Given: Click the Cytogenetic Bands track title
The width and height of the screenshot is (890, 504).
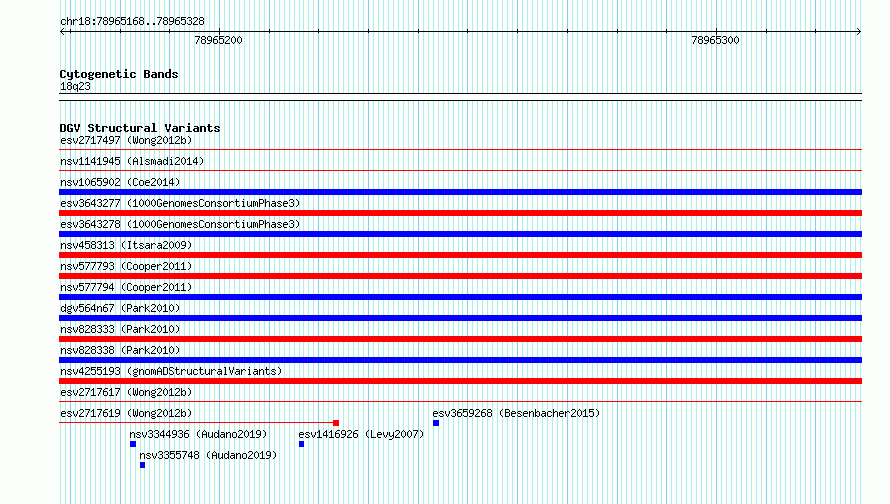Looking at the screenshot, I should click(119, 74).
